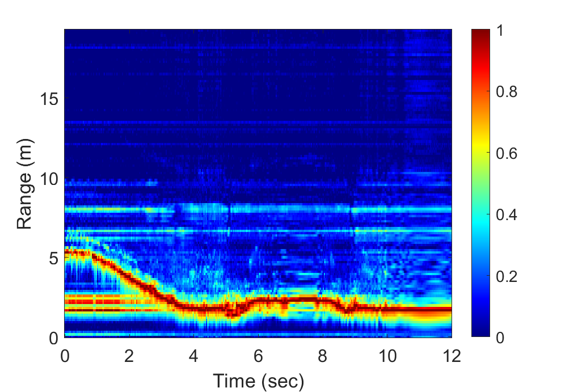Screen dimensions: 561x392
Task: Click the 'Range (m)' y-axis label
Action: [x=26, y=184]
